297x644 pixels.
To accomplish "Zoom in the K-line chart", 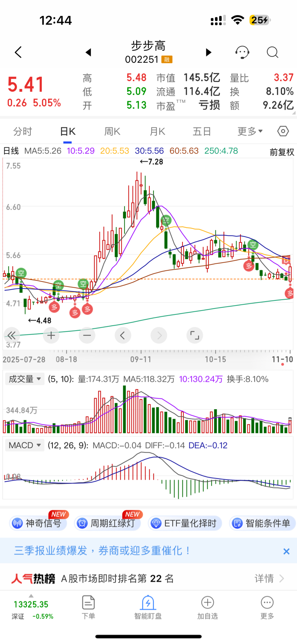I will pyautogui.click(x=51, y=335).
